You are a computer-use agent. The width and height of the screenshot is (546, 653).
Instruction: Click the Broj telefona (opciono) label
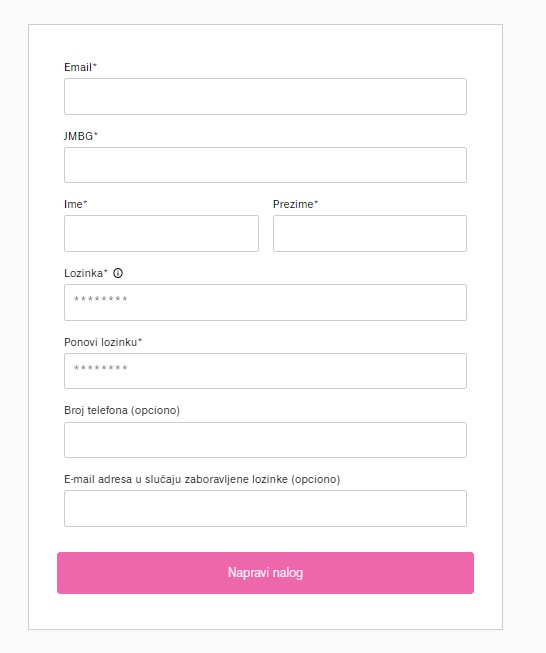(122, 411)
